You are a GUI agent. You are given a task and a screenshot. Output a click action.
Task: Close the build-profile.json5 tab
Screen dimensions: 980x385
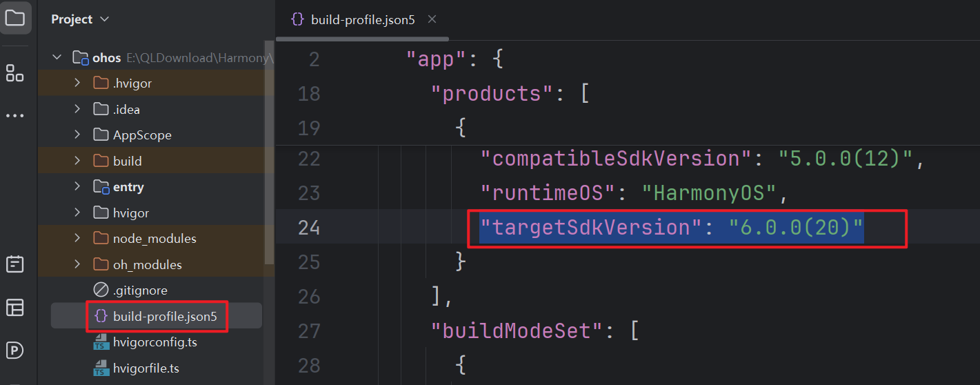[432, 19]
